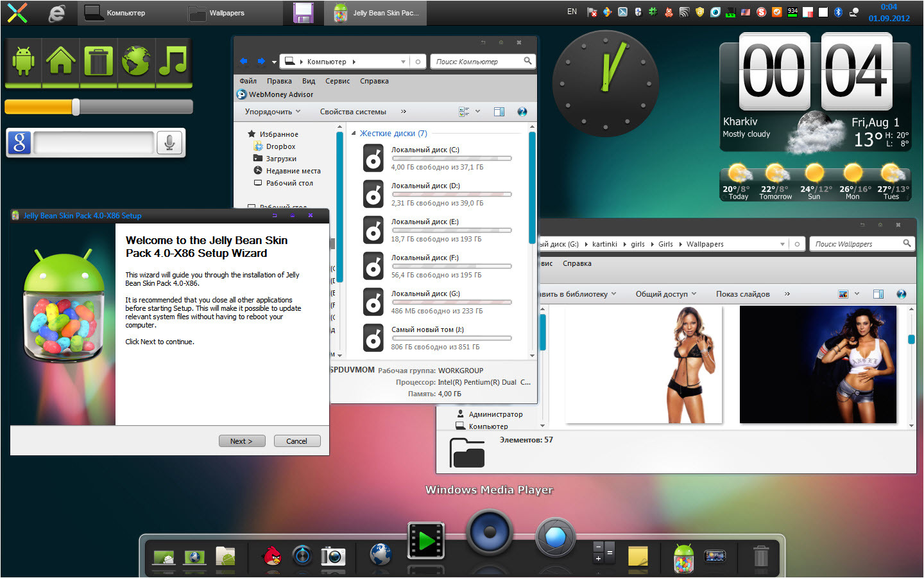Screen dimensions: 924x578
Task: Open the camera icon in the dock
Action: tap(333, 556)
